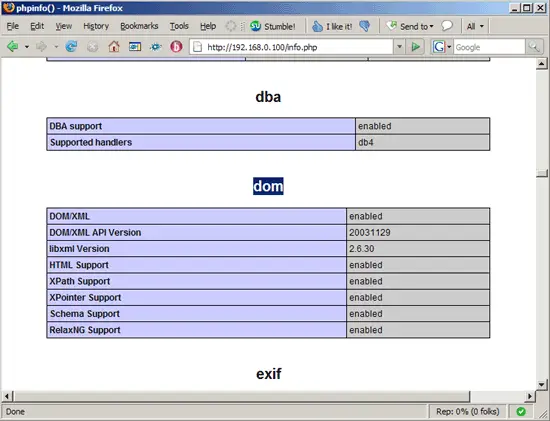The height and width of the screenshot is (421, 550).
Task: Open the Bookmarks menu
Action: point(139,26)
